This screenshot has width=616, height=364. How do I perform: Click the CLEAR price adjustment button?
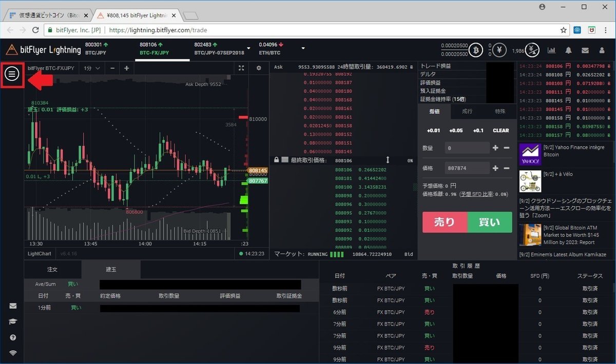pos(500,130)
